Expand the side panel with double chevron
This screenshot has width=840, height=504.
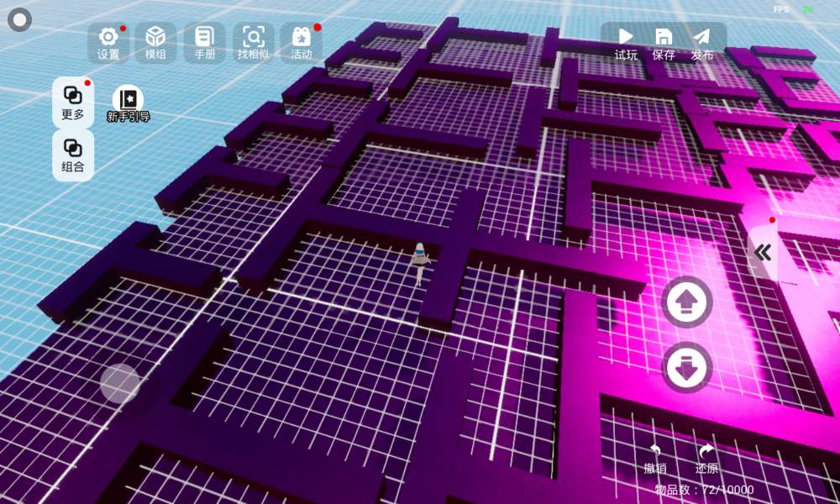point(763,252)
